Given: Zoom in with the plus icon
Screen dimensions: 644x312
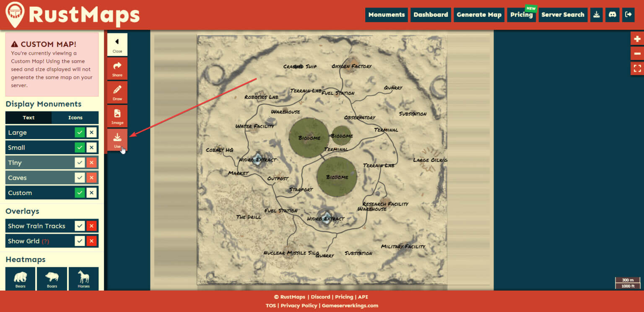Looking at the screenshot, I should coord(637,39).
